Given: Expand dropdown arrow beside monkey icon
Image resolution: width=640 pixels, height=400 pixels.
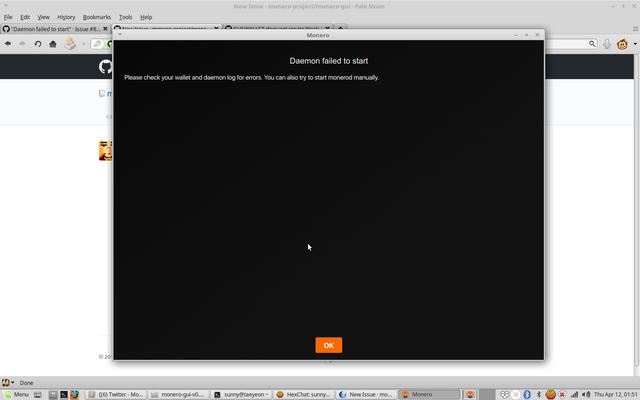Looking at the screenshot, I should pyautogui.click(x=635, y=44).
